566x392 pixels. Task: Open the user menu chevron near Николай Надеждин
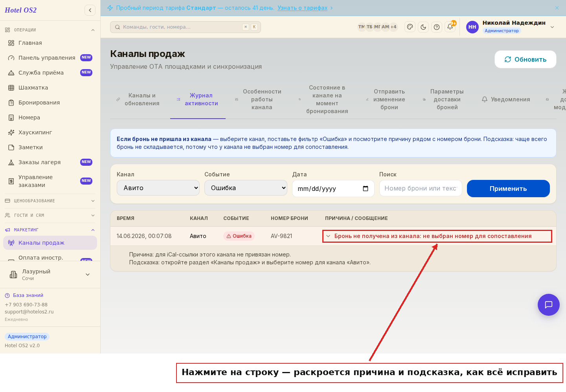552,27
